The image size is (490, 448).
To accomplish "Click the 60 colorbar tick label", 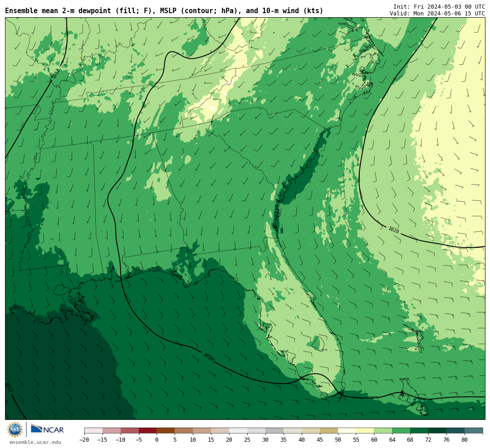I will tap(374, 440).
